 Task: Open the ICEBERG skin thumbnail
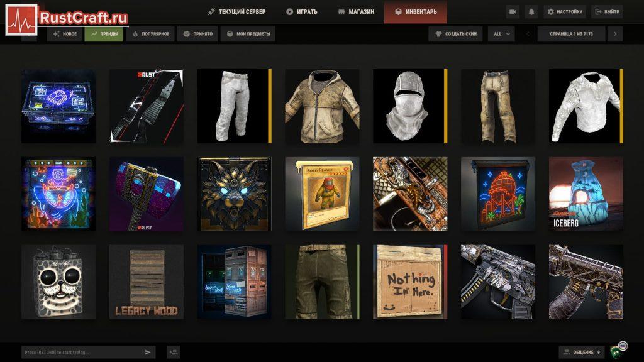coord(586,194)
